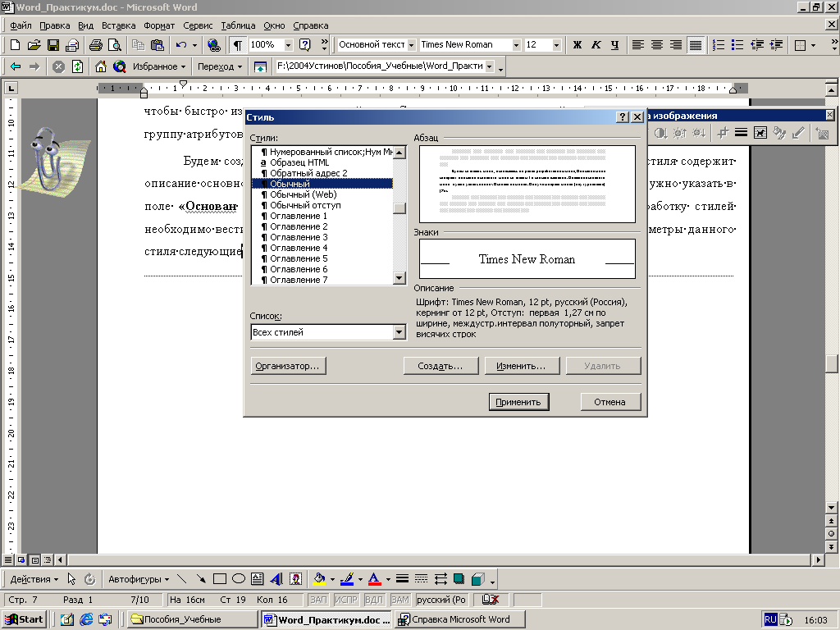840x630 pixels.
Task: Expand the Переход dropdown
Action: coord(220,66)
